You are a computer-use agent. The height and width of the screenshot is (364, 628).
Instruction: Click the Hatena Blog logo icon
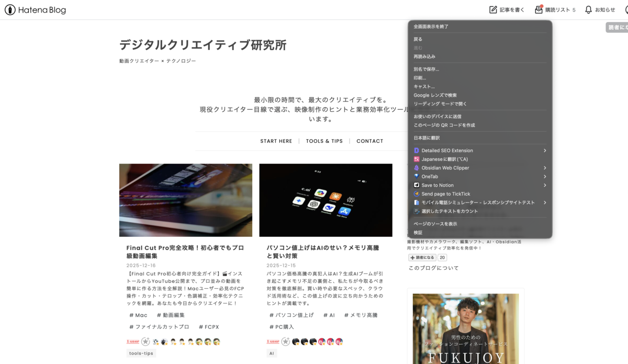(9, 9)
